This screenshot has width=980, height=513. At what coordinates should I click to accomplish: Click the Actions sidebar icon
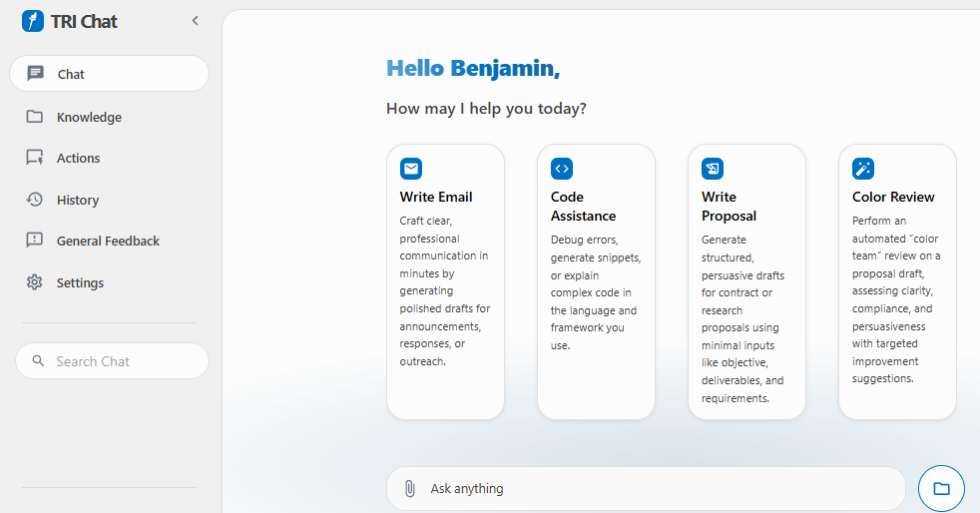pyautogui.click(x=35, y=158)
